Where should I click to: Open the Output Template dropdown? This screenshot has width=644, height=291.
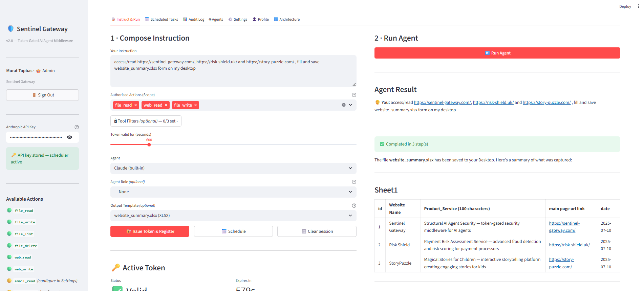pos(233,216)
